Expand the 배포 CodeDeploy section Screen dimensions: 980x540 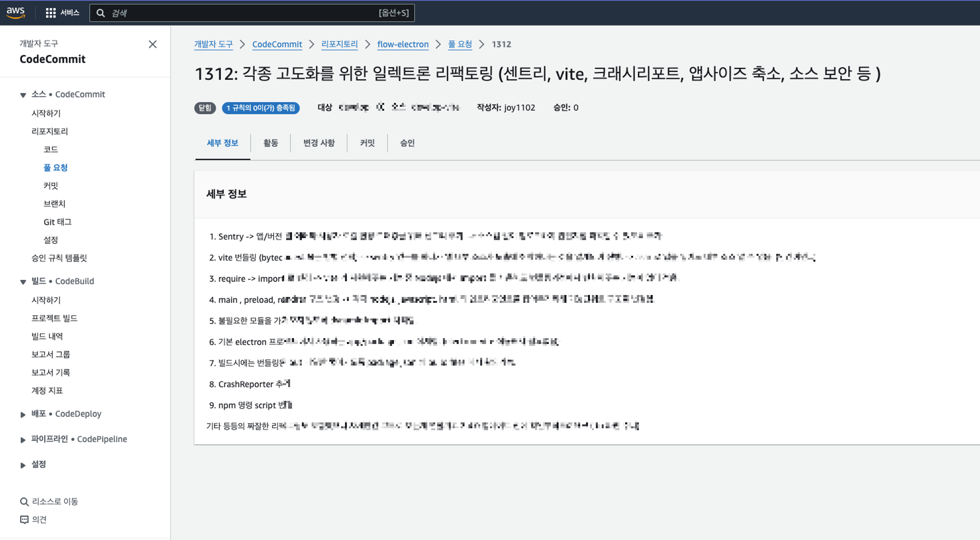pyautogui.click(x=23, y=415)
